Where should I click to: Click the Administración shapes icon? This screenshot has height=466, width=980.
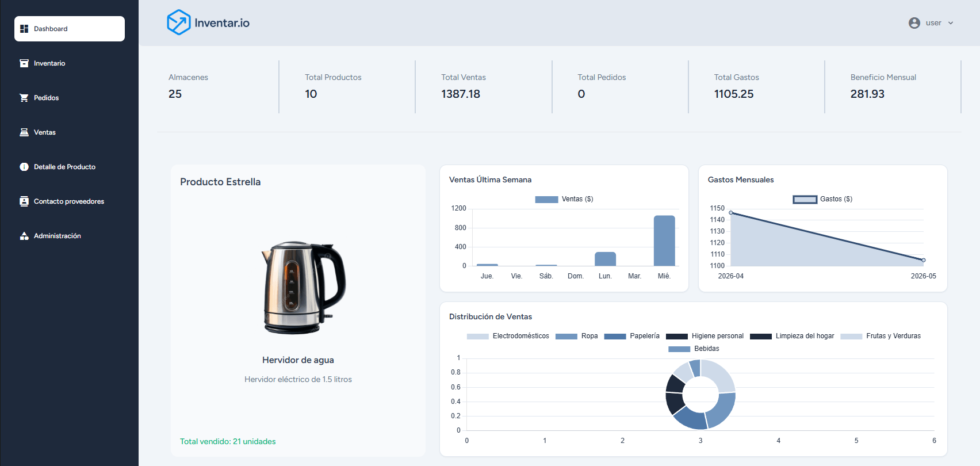click(x=24, y=236)
